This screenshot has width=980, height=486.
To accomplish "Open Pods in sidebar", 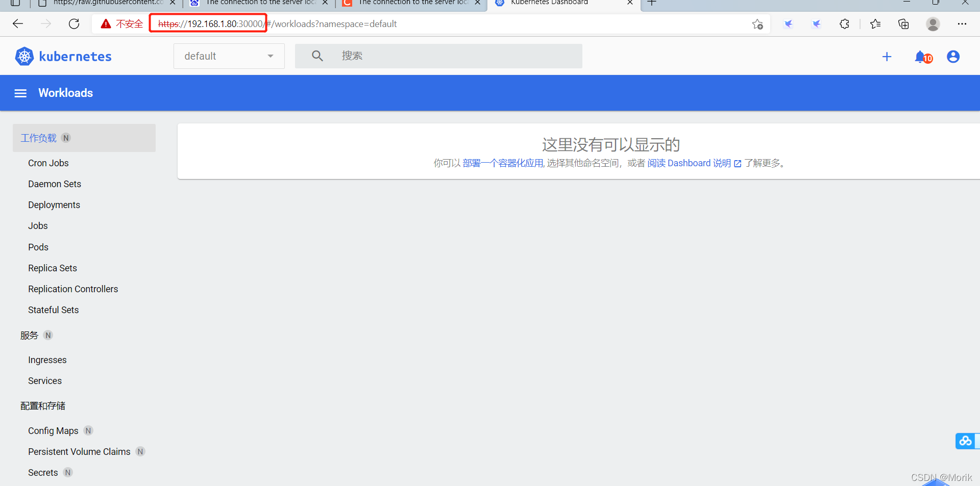I will point(38,247).
